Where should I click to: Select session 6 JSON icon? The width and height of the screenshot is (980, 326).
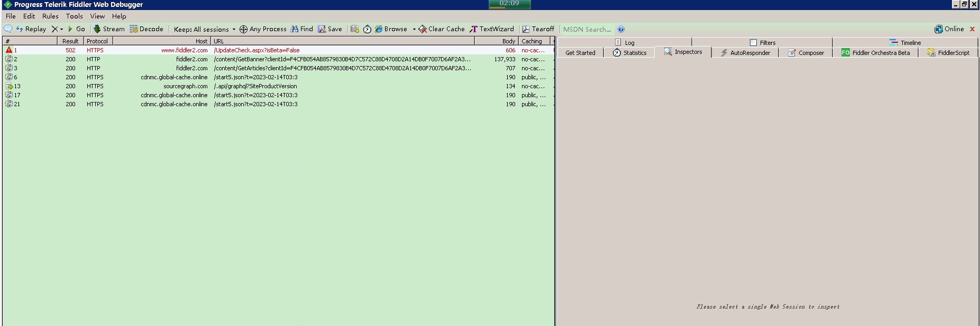pos(9,77)
